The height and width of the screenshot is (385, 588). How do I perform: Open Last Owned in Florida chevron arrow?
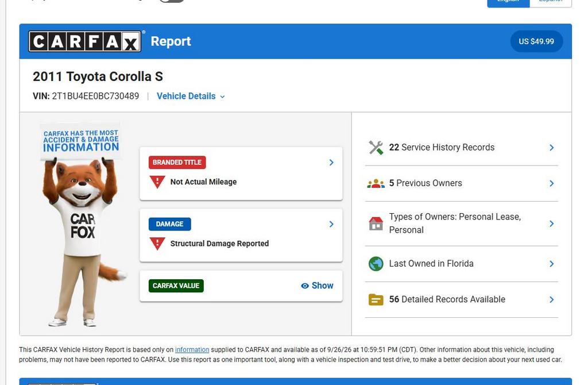tap(552, 264)
